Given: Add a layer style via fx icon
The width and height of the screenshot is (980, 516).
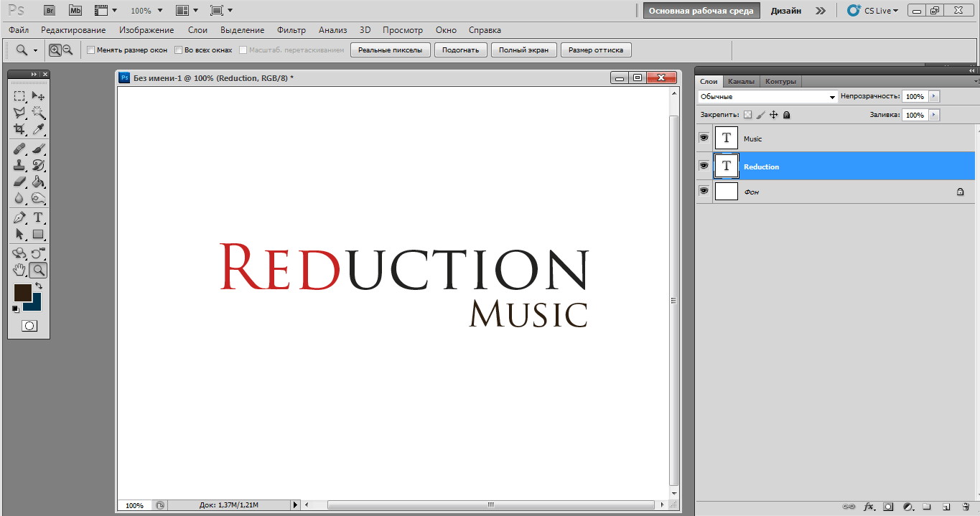Looking at the screenshot, I should coord(868,507).
